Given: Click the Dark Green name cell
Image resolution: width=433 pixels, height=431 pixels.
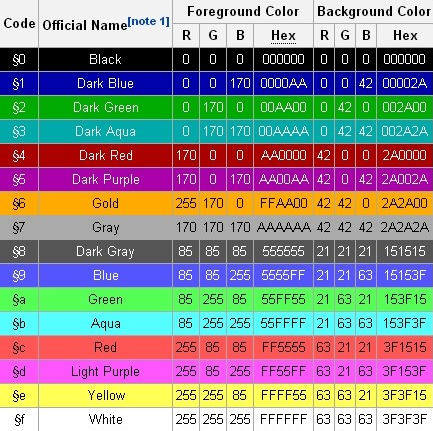Looking at the screenshot, I should click(105, 107).
